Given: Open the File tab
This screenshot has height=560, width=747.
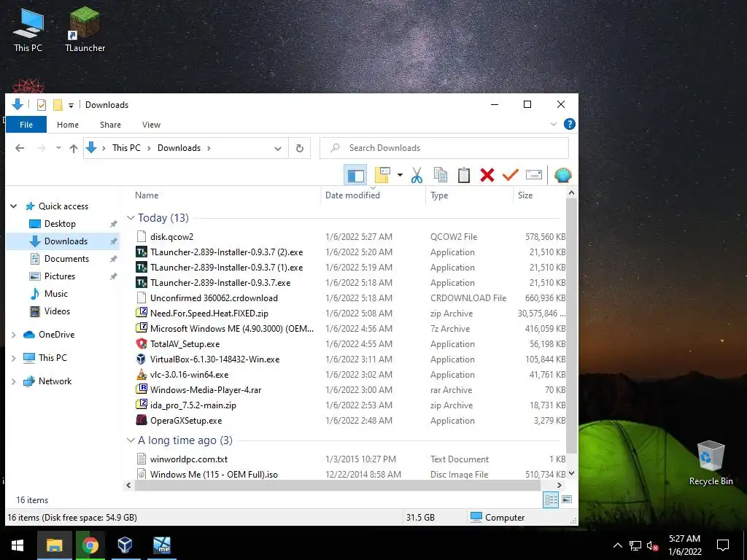Looking at the screenshot, I should (x=26, y=125).
